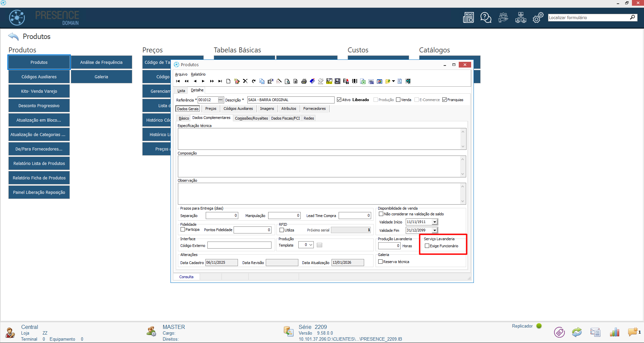Go to the first record arrow
644x343 pixels.
point(178,81)
